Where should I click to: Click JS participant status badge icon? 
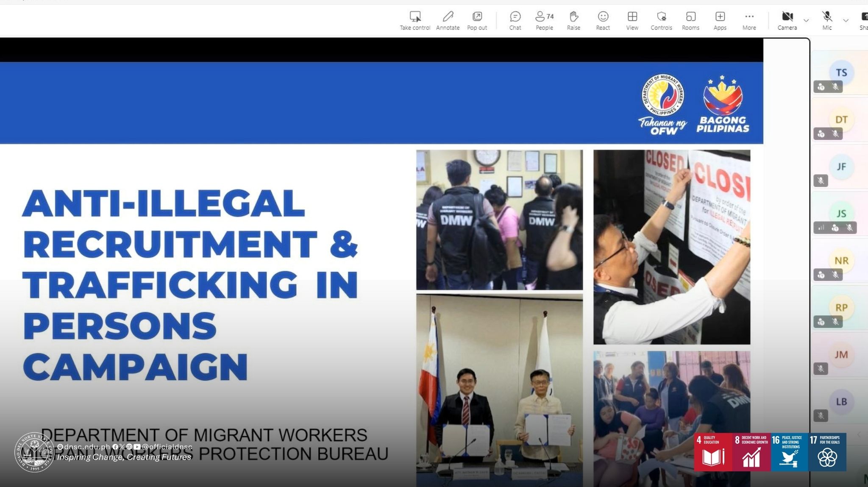[x=835, y=228]
